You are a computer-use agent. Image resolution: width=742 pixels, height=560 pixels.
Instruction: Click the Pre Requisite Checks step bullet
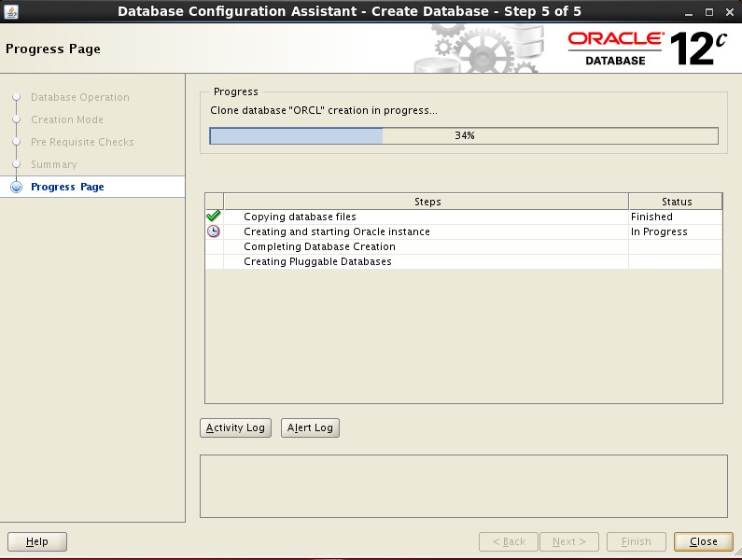point(17,142)
